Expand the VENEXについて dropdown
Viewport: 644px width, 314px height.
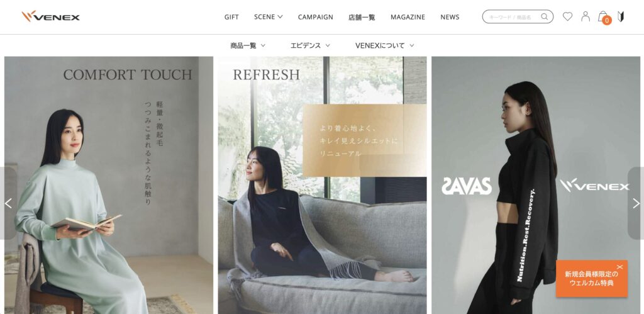tap(384, 45)
